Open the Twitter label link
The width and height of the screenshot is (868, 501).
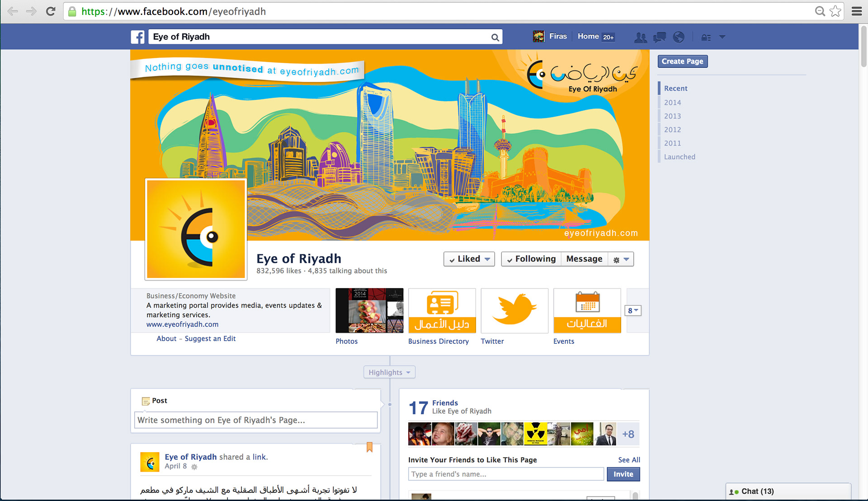coord(492,342)
